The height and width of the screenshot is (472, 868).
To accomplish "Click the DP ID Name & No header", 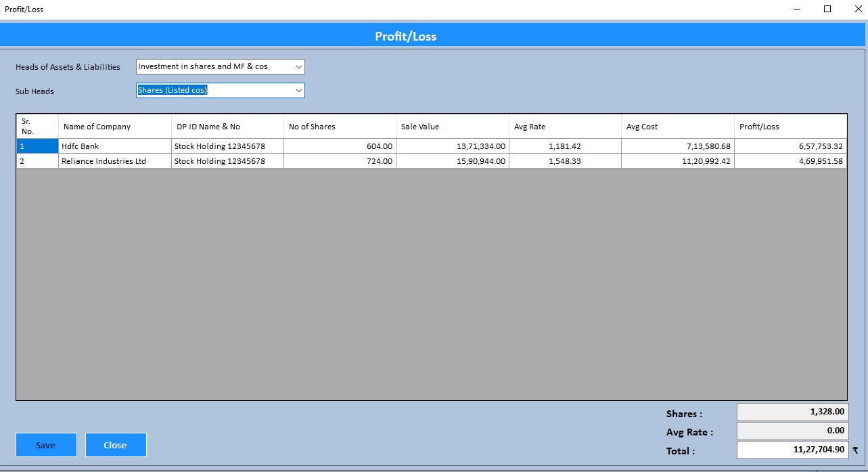I will pos(227,127).
